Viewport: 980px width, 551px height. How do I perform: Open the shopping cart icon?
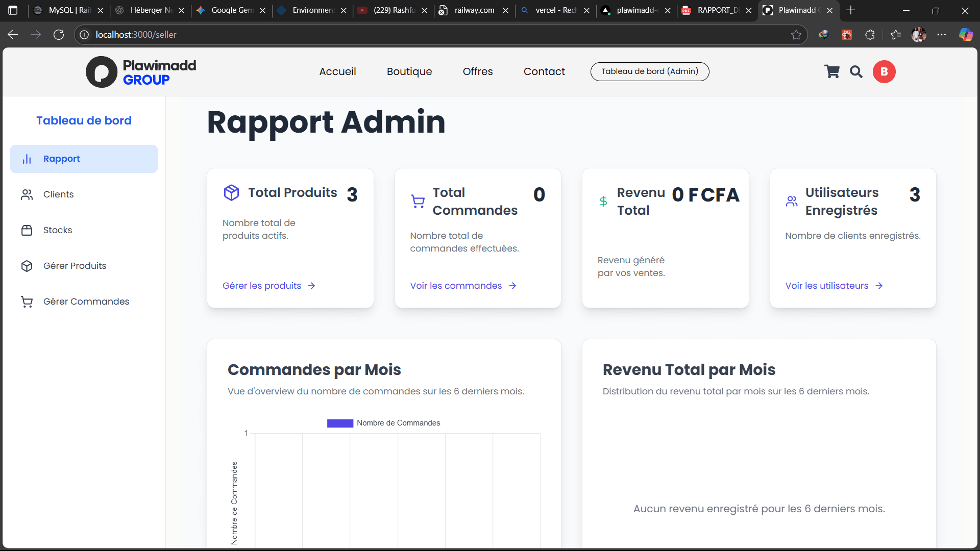[x=832, y=72]
